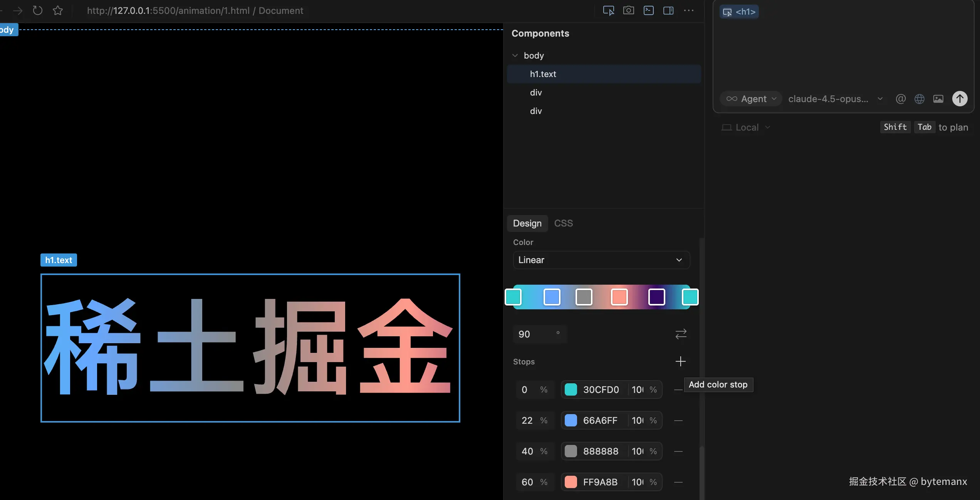Screen dimensions: 980x500
Task: Click the element selector icon in browser toolbar
Action: point(608,10)
